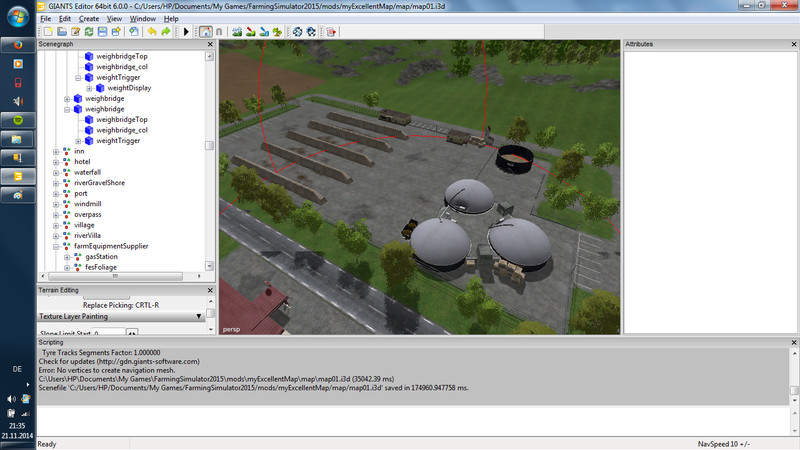Toggle the magnet snap icon
The width and height of the screenshot is (800, 450).
(x=219, y=32)
